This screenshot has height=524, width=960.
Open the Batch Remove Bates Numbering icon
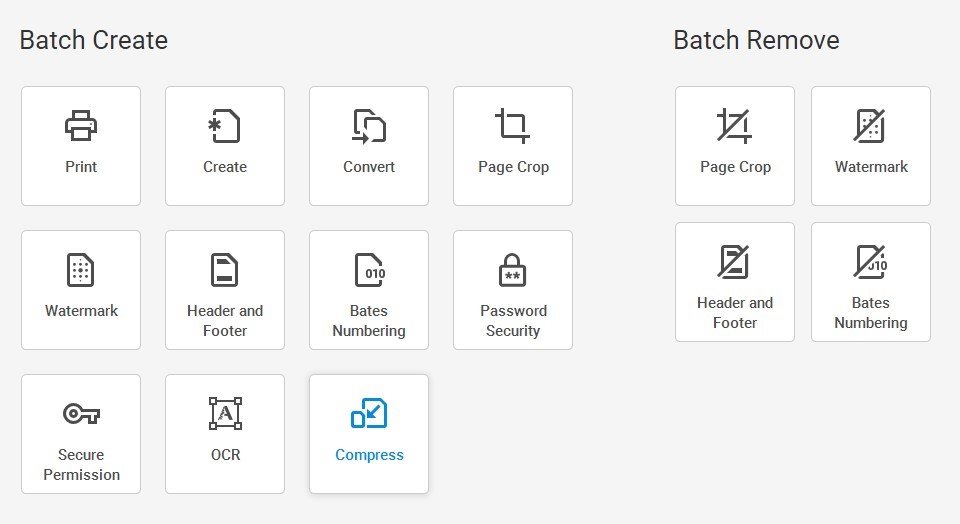click(871, 262)
